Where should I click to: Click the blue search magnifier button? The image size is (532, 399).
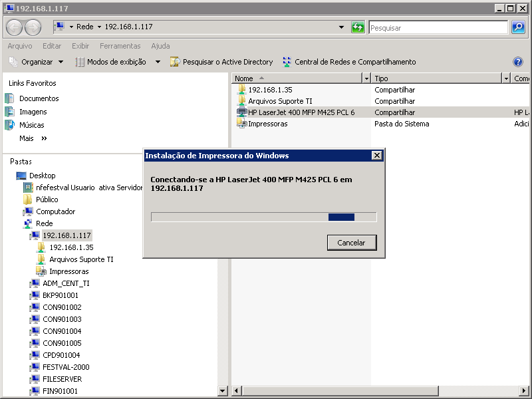(518, 27)
